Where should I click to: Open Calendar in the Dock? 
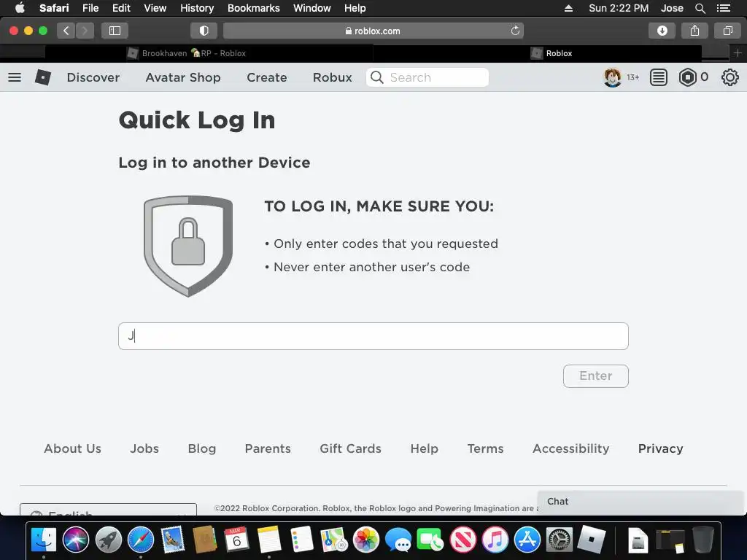tap(237, 540)
